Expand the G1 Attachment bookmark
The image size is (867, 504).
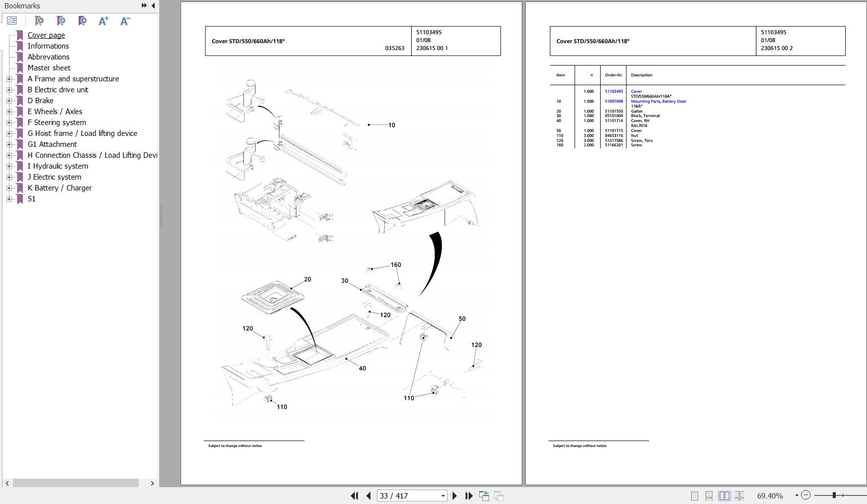coord(9,144)
